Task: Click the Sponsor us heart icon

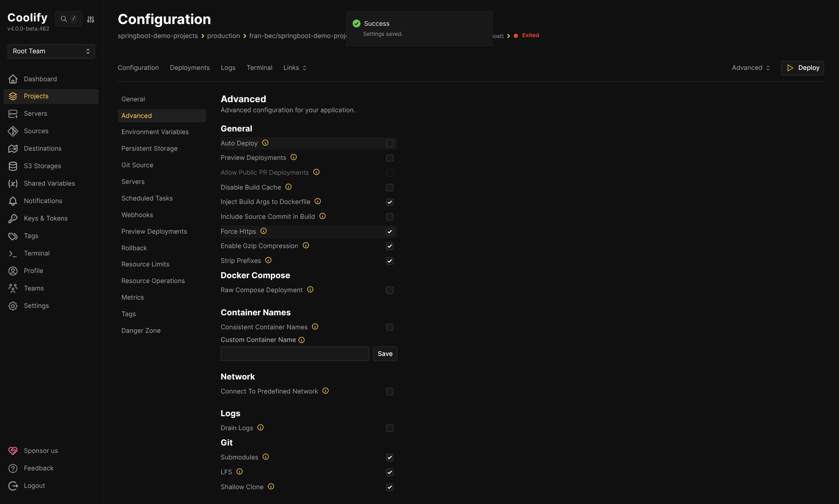Action: [13, 451]
